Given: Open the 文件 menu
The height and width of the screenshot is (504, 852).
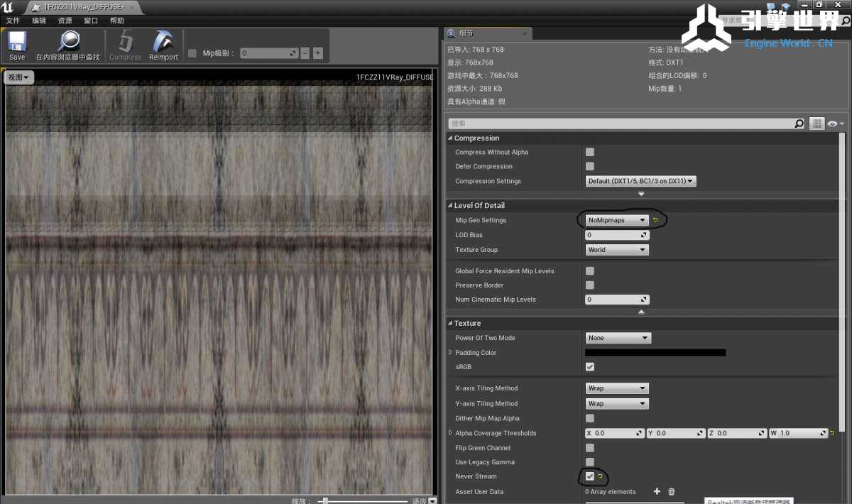Looking at the screenshot, I should click(x=13, y=21).
